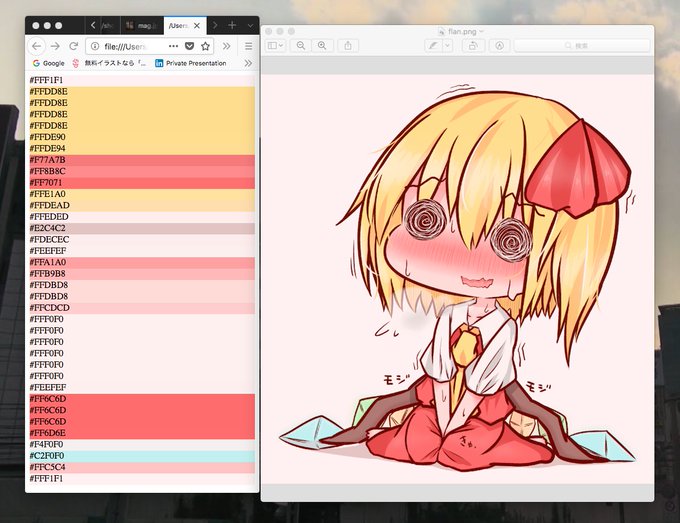Show more Firefox toolbar items

click(x=226, y=46)
